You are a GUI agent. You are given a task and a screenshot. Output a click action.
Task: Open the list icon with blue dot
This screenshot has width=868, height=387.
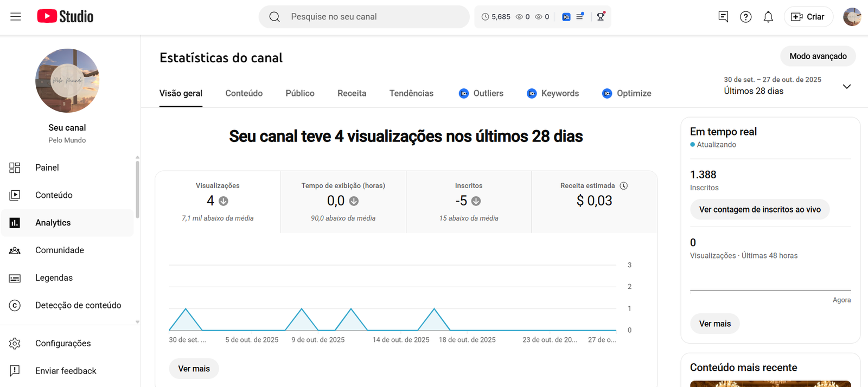click(580, 16)
